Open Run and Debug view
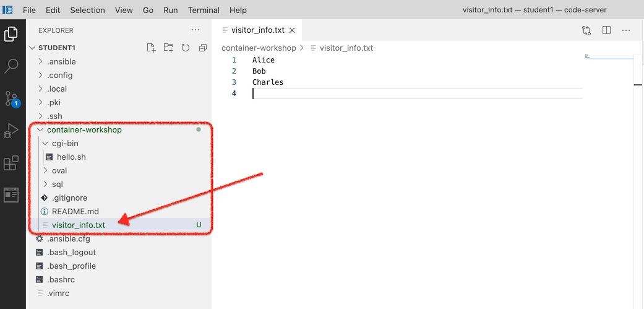This screenshot has width=644, height=309. coord(11,131)
